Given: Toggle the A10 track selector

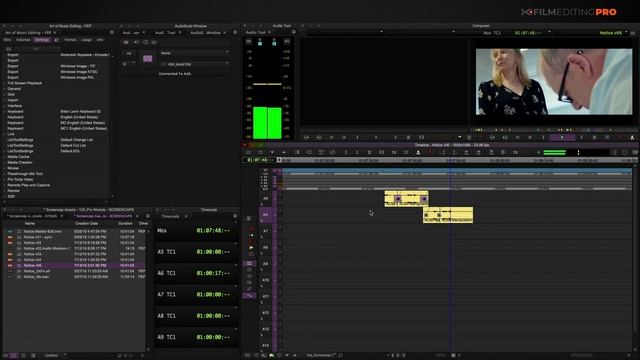Looking at the screenshot, I should click(x=265, y=280).
